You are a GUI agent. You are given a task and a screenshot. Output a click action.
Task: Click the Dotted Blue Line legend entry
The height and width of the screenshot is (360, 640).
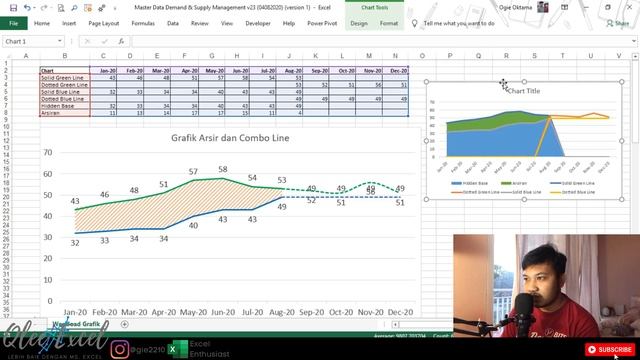[573, 192]
